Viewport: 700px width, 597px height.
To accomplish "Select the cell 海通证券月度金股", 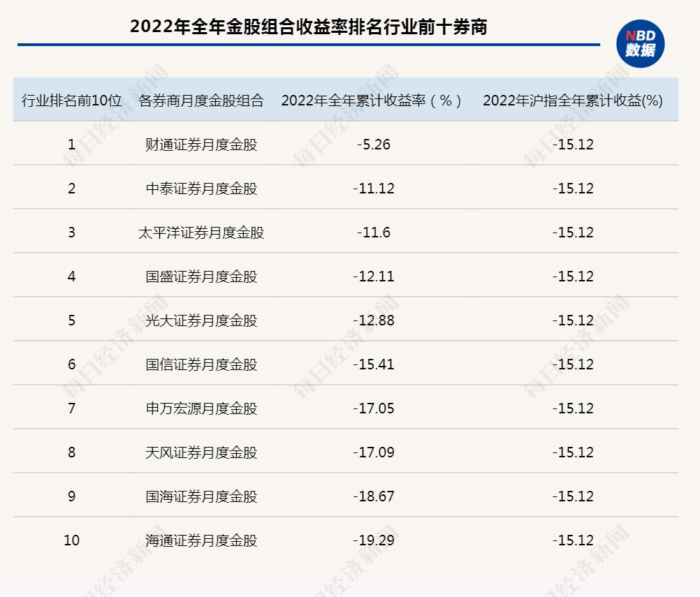I will pos(201,540).
